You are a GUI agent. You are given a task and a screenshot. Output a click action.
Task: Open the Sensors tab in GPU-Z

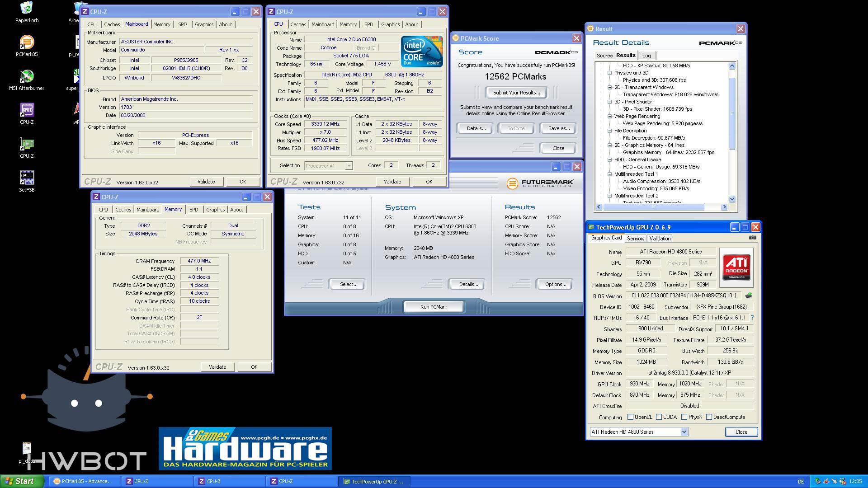(636, 238)
